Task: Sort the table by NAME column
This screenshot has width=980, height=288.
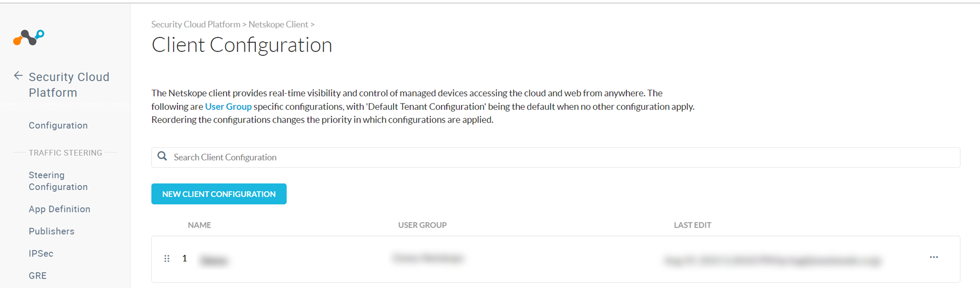Action: tap(200, 225)
